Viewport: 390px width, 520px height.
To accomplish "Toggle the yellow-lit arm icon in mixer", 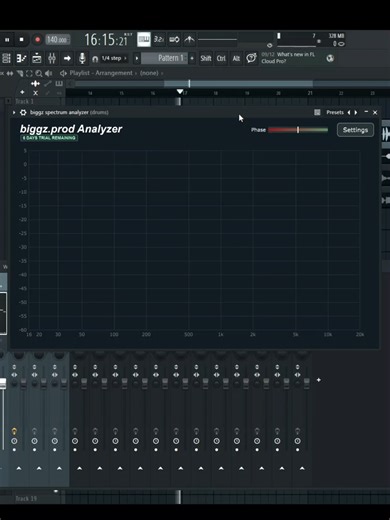I will click(14, 431).
